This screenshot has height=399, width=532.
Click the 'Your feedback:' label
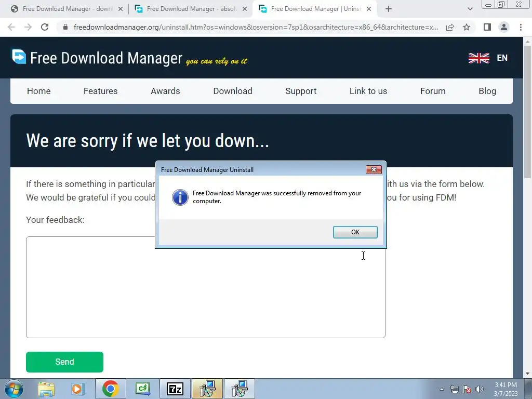(55, 220)
